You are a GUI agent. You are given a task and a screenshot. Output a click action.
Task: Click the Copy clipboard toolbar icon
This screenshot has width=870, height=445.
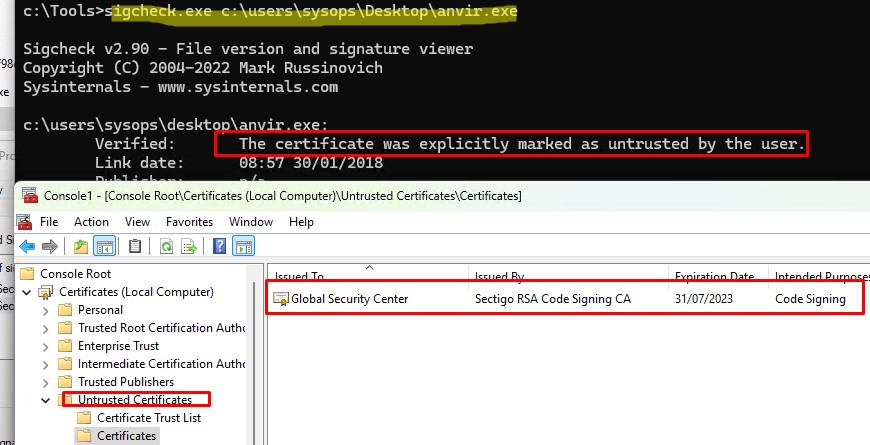click(x=135, y=246)
